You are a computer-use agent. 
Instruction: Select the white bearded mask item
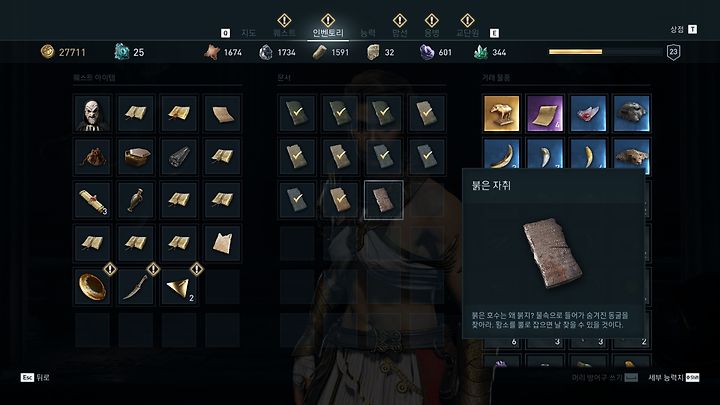(92, 113)
